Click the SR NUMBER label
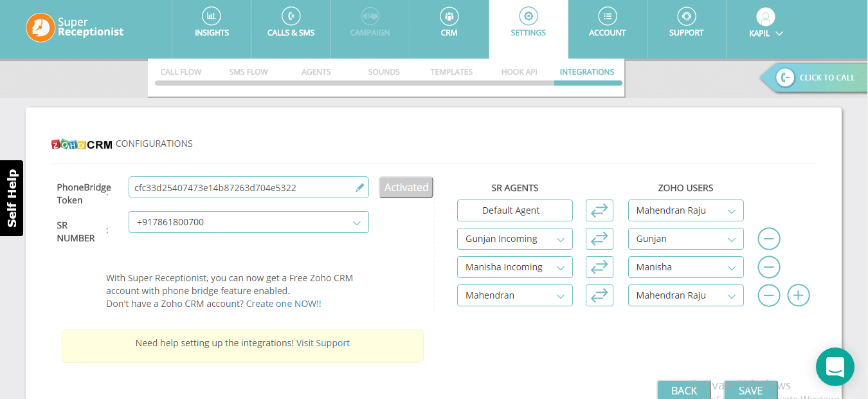Viewport: 868px width, 399px height. tap(76, 232)
